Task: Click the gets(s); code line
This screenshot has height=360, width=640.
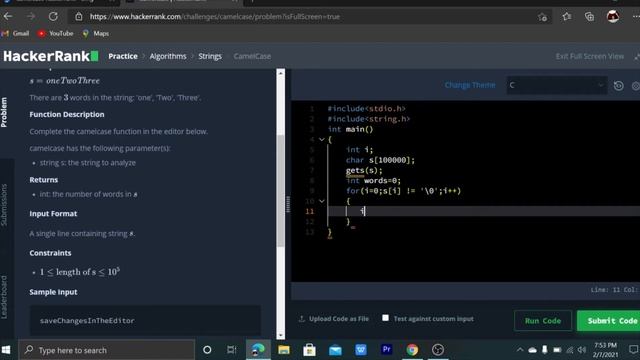Action: (364, 170)
